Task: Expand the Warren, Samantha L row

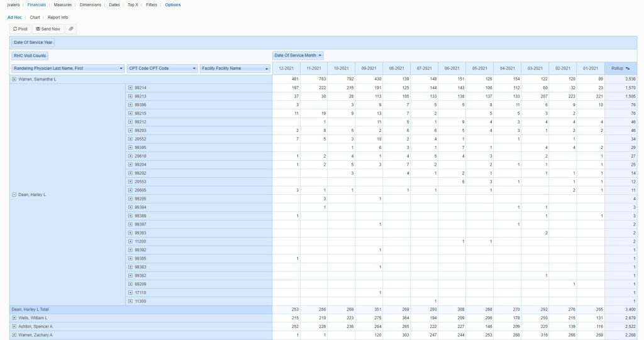Action: coord(14,79)
